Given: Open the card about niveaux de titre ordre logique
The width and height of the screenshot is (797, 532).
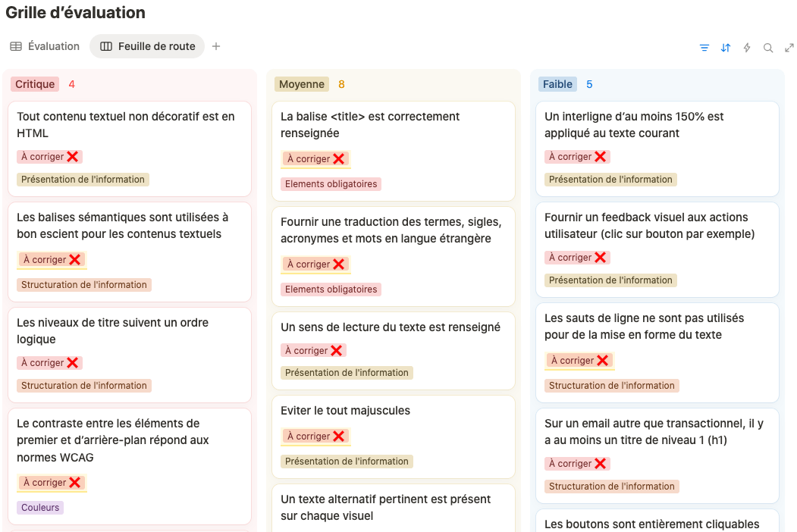Looking at the screenshot, I should (130, 355).
